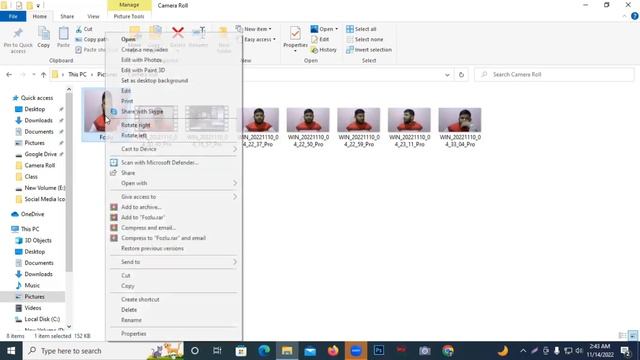This screenshot has width=640, height=360.
Task: Go up one folder level arrow
Action: point(43,75)
